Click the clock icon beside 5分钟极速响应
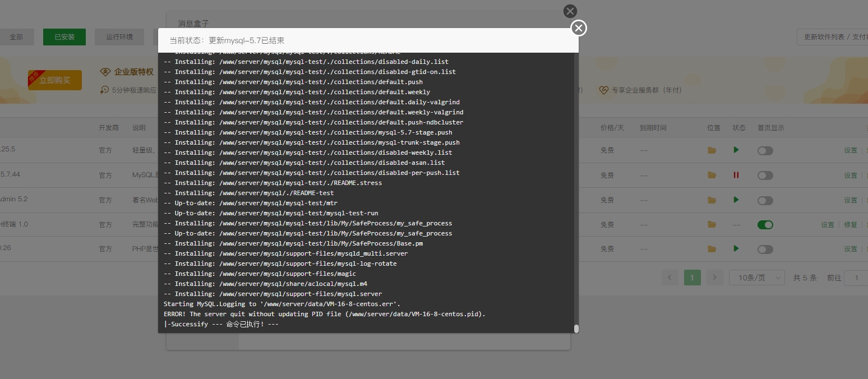 [x=105, y=90]
